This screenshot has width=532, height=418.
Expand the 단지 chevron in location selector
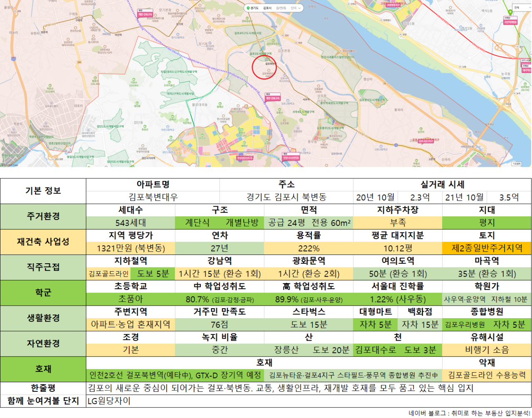(x=299, y=8)
